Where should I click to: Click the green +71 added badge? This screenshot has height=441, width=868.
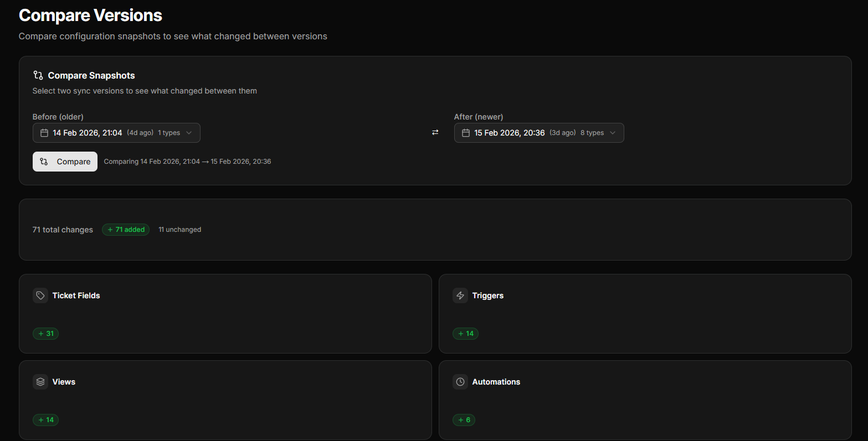125,229
